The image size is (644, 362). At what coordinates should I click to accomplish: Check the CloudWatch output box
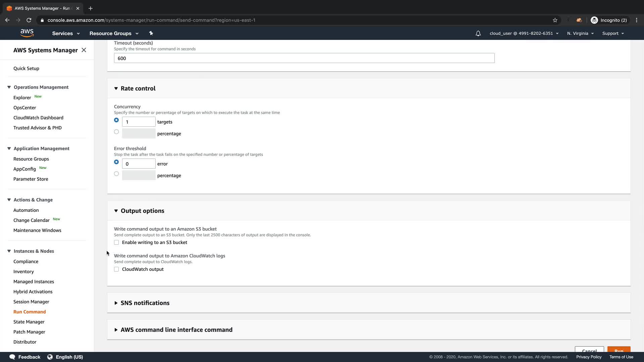click(116, 269)
